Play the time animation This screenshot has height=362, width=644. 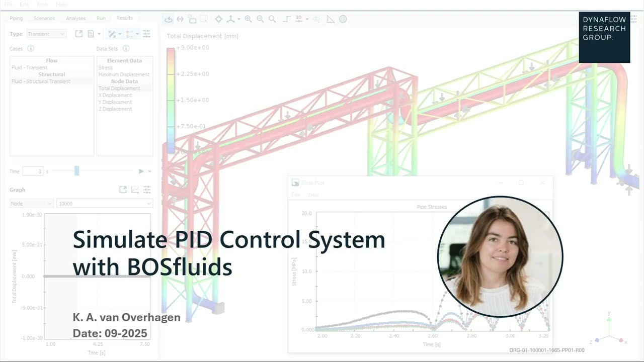coord(141,171)
